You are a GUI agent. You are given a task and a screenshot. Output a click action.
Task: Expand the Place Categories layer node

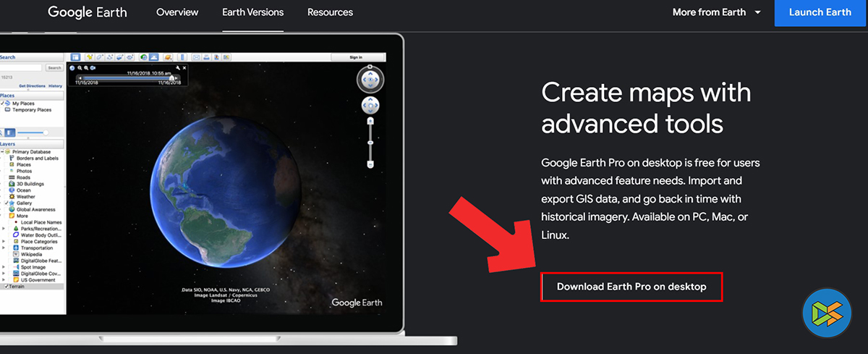[4, 241]
